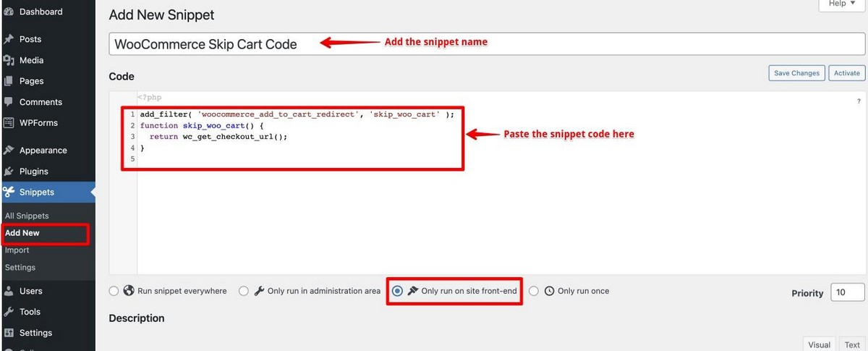Select the Snippets menu item

tap(47, 193)
